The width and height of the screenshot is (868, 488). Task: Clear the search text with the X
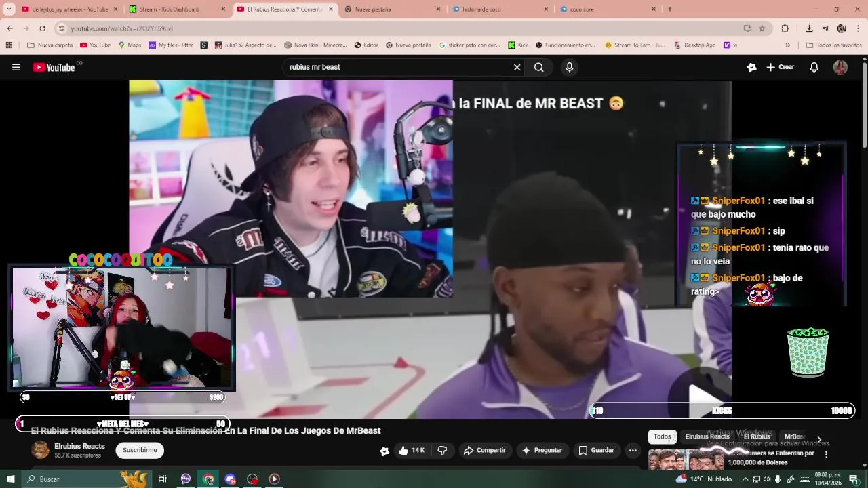(517, 67)
